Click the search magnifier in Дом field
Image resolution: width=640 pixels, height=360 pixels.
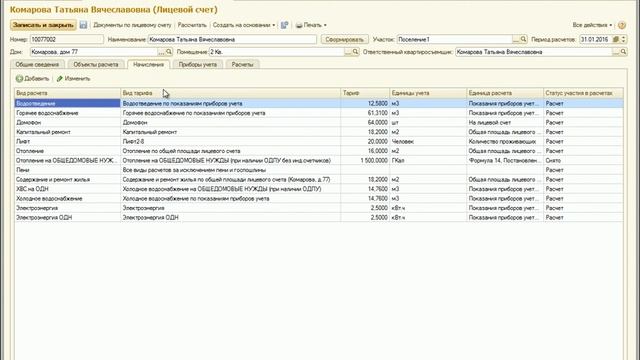point(169,52)
